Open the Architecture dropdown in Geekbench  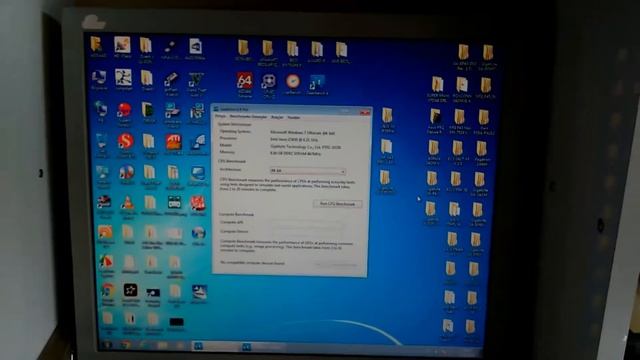coord(308,171)
